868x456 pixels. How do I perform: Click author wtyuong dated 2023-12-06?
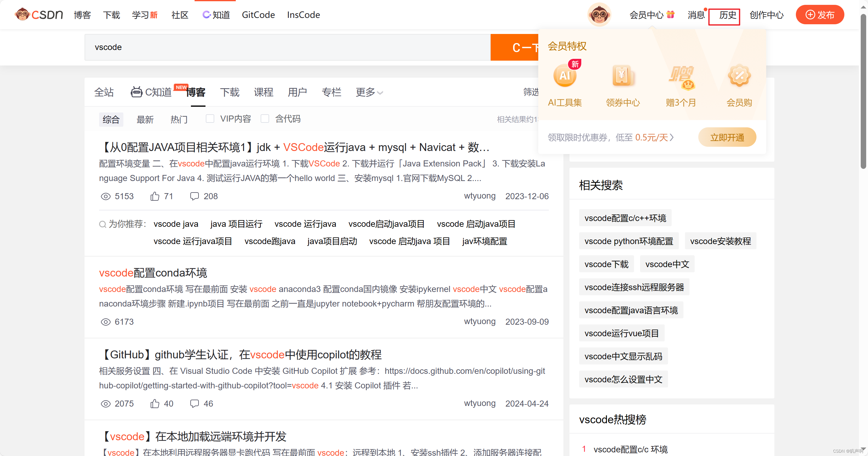[x=479, y=196]
